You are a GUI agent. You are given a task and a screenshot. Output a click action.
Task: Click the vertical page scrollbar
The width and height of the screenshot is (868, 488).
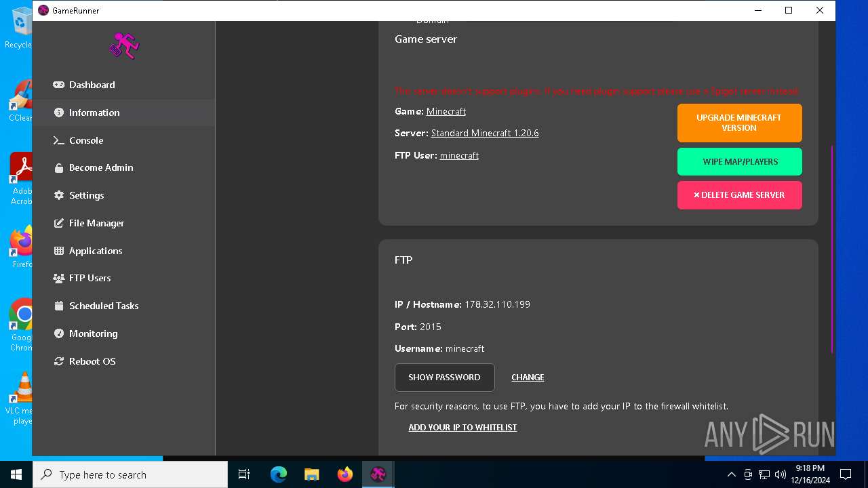point(831,249)
